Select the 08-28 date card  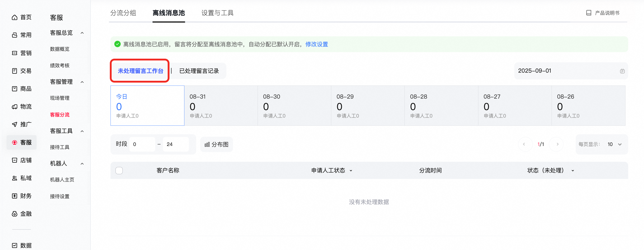click(x=442, y=106)
